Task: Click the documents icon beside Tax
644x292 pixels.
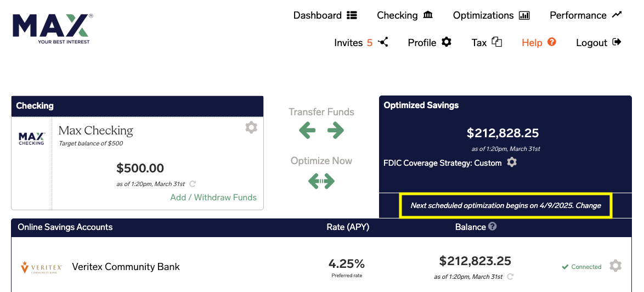Action: [497, 42]
